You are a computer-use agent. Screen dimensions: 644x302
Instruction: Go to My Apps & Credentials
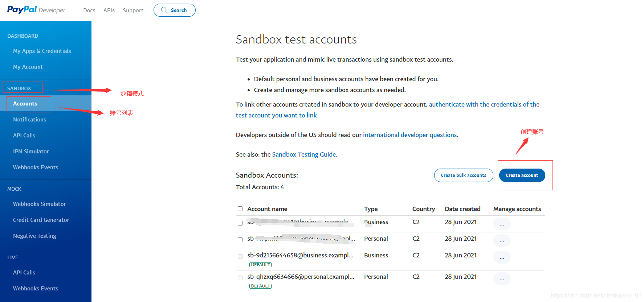point(42,51)
